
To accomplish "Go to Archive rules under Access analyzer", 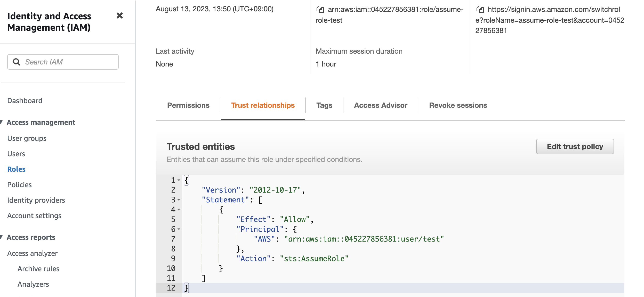I will (38, 269).
